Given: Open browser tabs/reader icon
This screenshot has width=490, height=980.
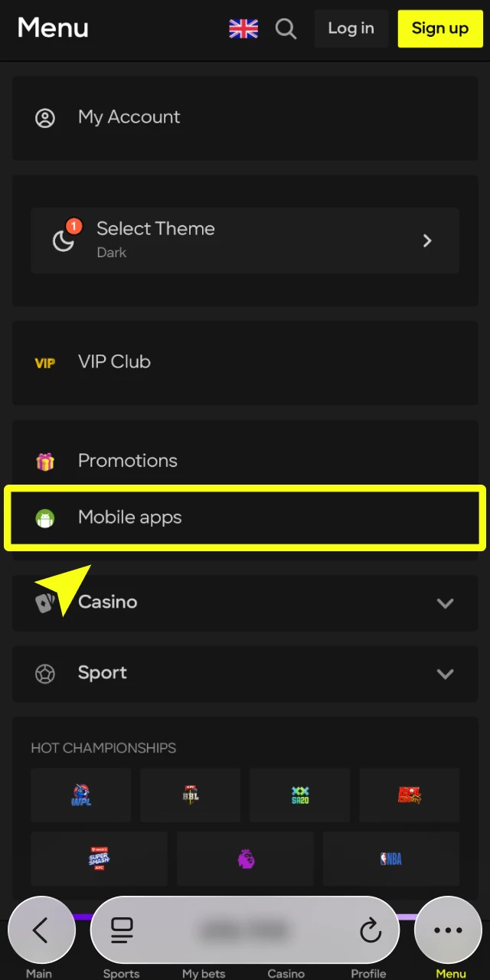Looking at the screenshot, I should (122, 930).
